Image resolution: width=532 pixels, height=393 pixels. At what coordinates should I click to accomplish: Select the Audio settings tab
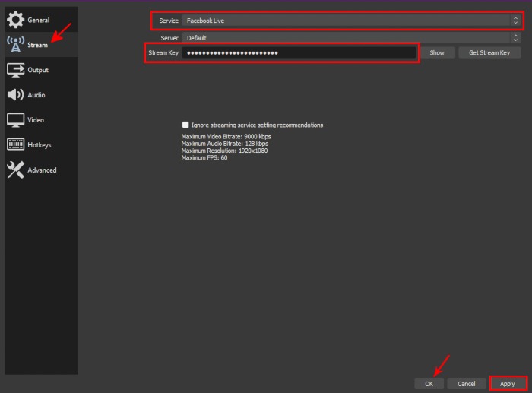[x=41, y=95]
